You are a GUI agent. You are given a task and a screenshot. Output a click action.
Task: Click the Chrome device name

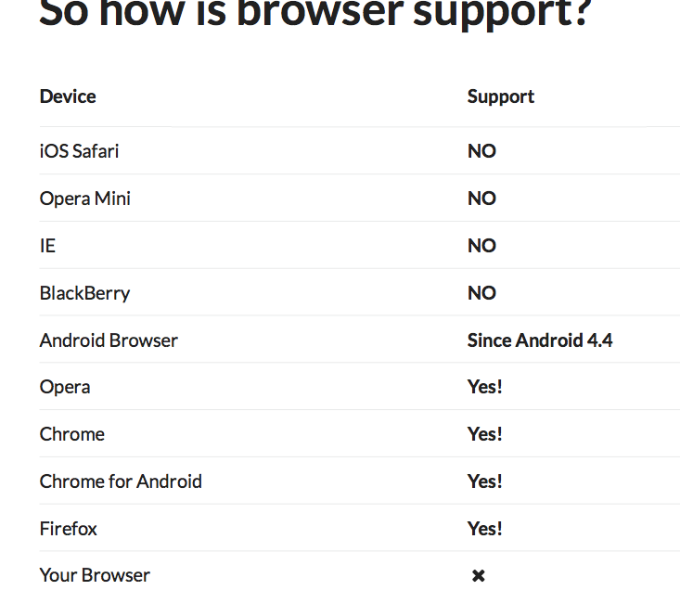coord(72,434)
